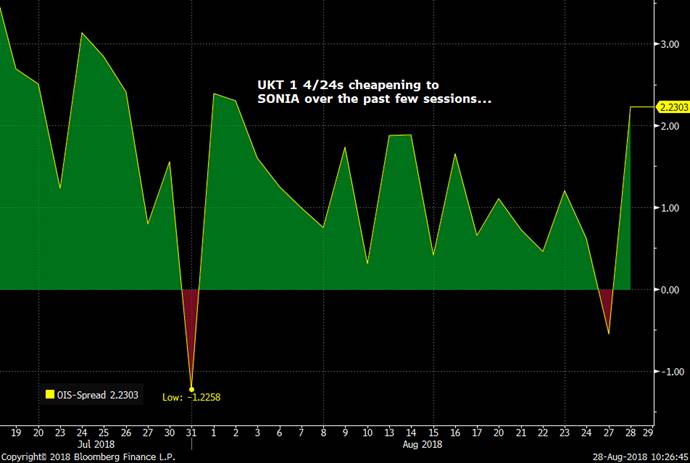690x463 pixels.
Task: Click the annotation line 'SONIA over the past few sessions...'
Action: [374, 99]
